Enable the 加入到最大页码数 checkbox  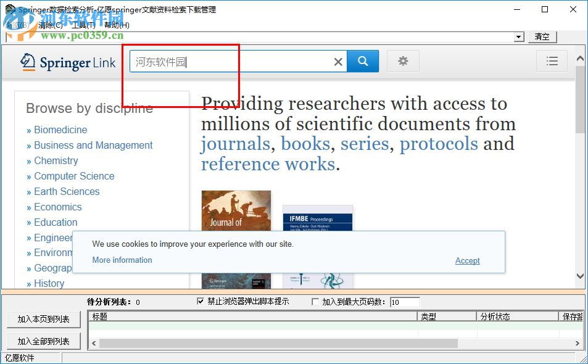click(315, 302)
